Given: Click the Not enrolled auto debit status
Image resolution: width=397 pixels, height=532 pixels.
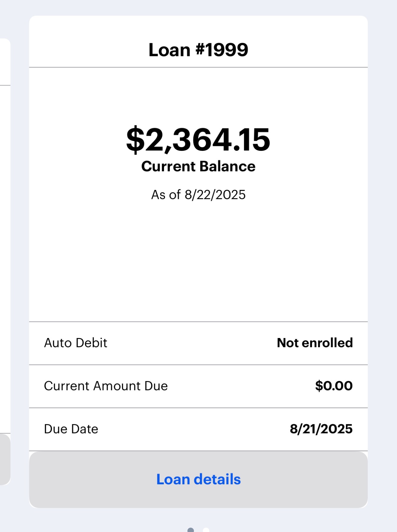Looking at the screenshot, I should pos(315,343).
